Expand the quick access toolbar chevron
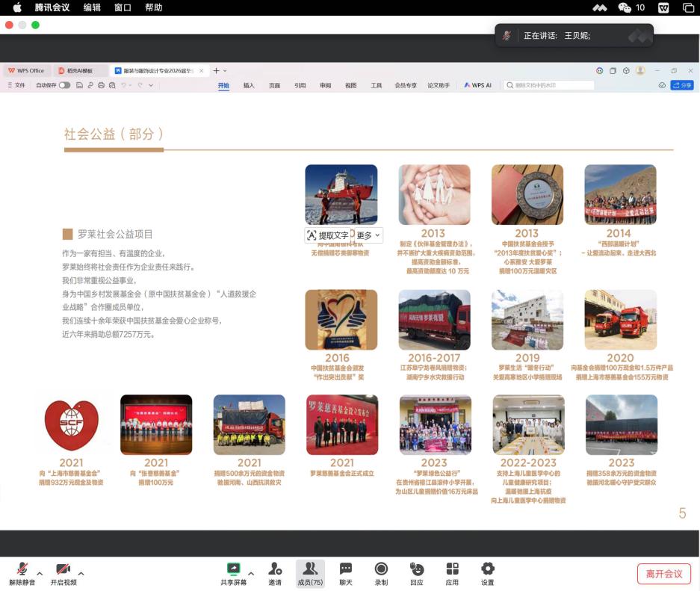The height and width of the screenshot is (591, 700). click(x=151, y=85)
